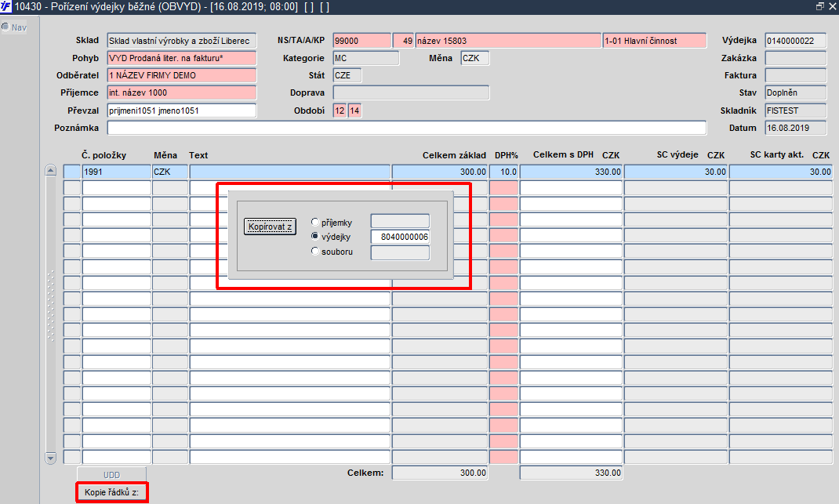Select the příjemky radio option
The image size is (839, 504).
click(x=315, y=222)
